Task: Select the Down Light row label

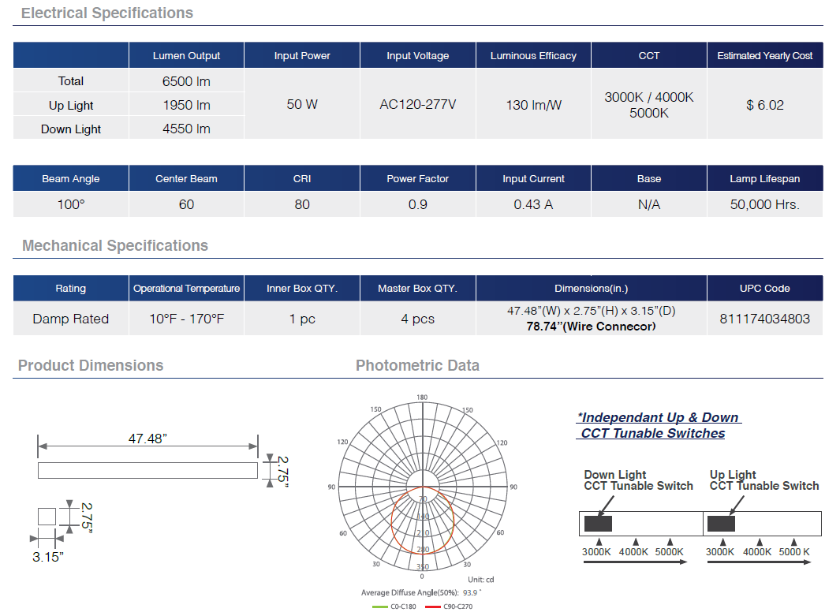Action: pos(71,129)
